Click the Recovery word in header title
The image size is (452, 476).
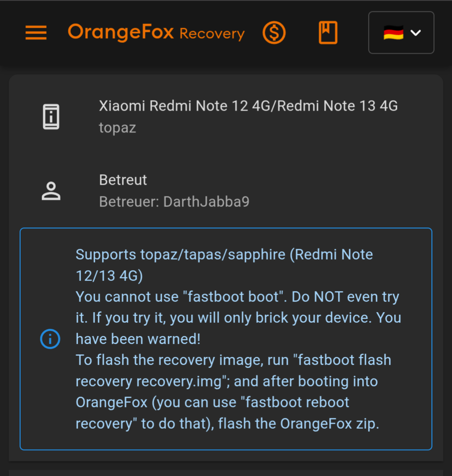[x=212, y=33]
